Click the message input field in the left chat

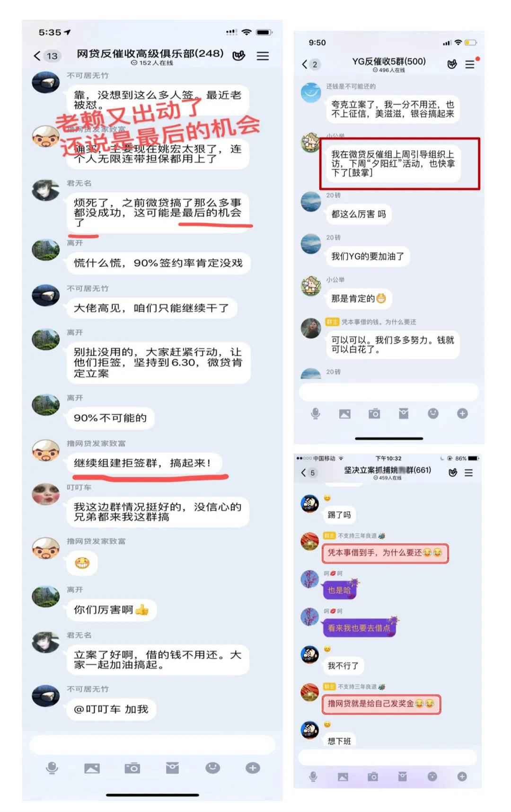pos(152,745)
